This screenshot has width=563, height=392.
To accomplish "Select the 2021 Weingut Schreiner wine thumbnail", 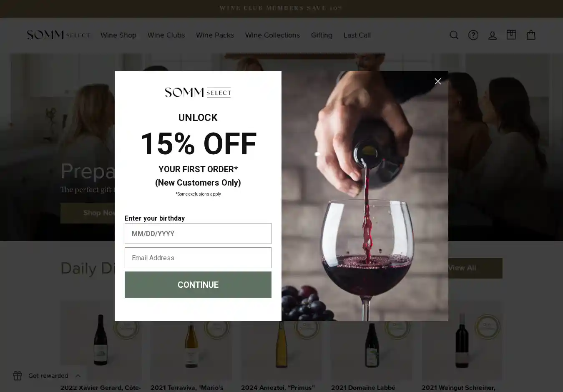I will point(462,340).
